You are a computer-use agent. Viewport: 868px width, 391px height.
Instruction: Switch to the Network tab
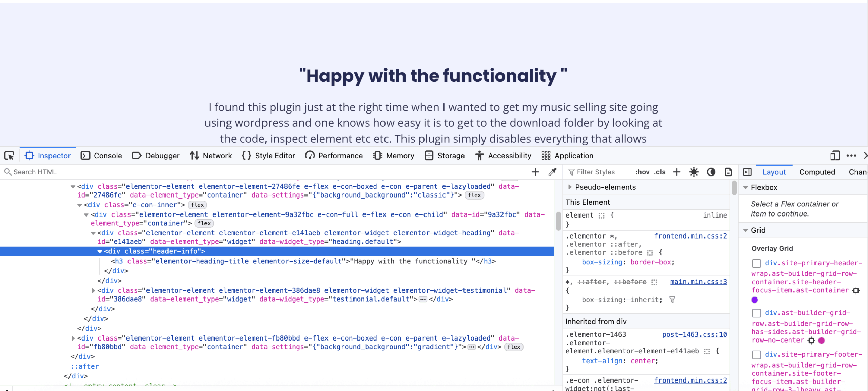(x=211, y=156)
